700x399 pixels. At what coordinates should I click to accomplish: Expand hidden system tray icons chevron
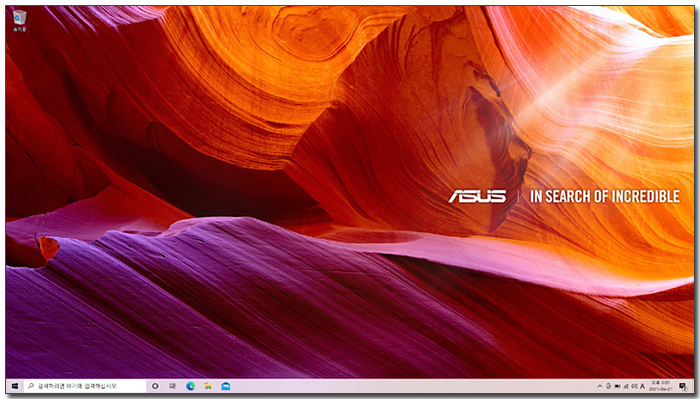(600, 386)
